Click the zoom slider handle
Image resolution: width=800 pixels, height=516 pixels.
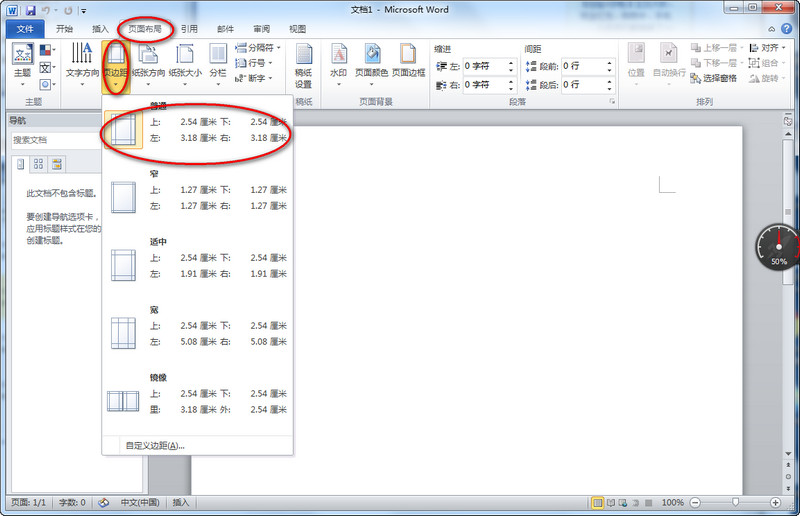tap(735, 503)
